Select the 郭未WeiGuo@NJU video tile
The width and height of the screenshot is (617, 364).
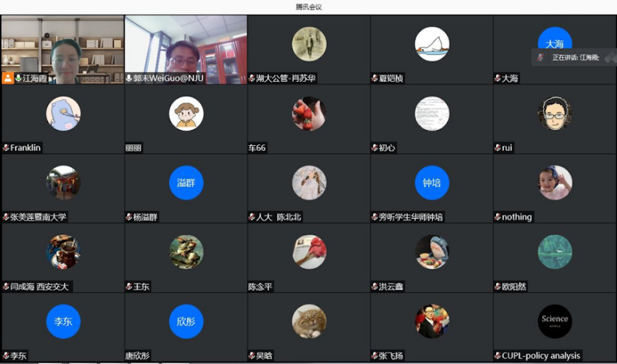click(186, 49)
